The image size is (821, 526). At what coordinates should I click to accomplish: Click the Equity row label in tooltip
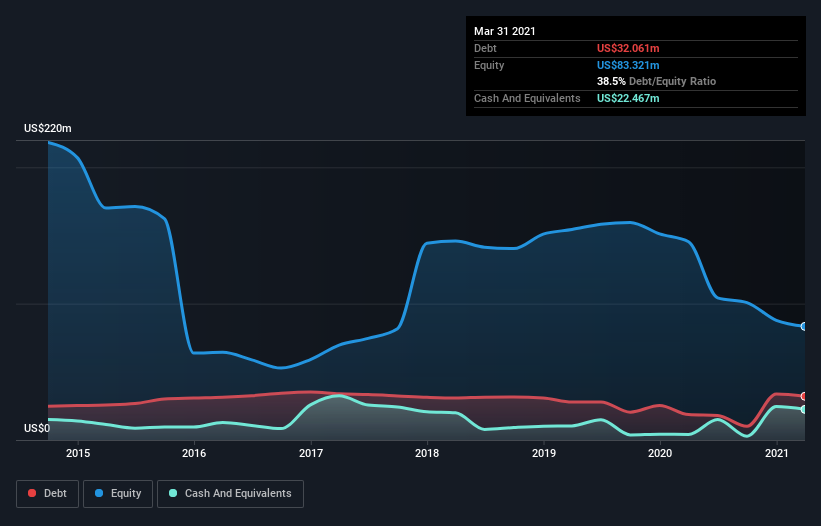click(489, 65)
